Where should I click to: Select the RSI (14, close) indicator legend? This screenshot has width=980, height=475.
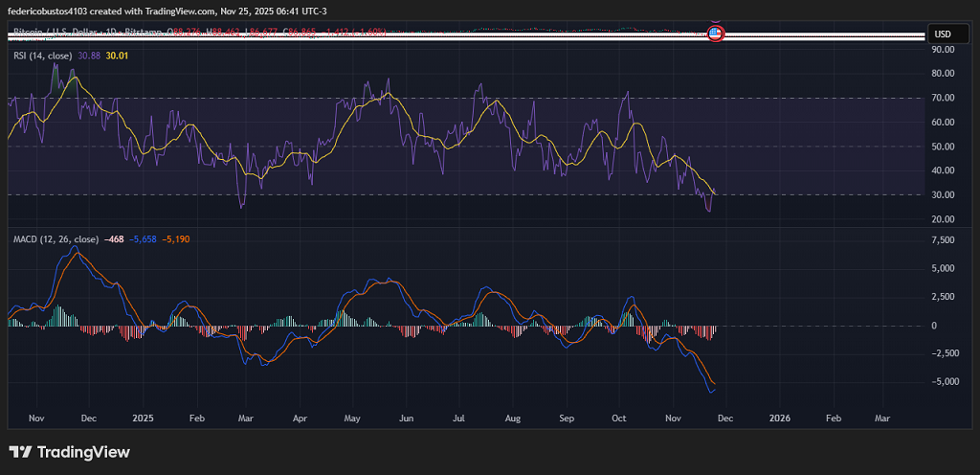click(42, 56)
